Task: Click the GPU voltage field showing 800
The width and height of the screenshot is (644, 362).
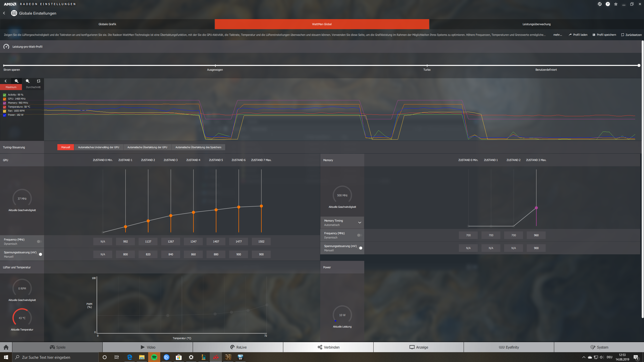Action: pyautogui.click(x=126, y=254)
